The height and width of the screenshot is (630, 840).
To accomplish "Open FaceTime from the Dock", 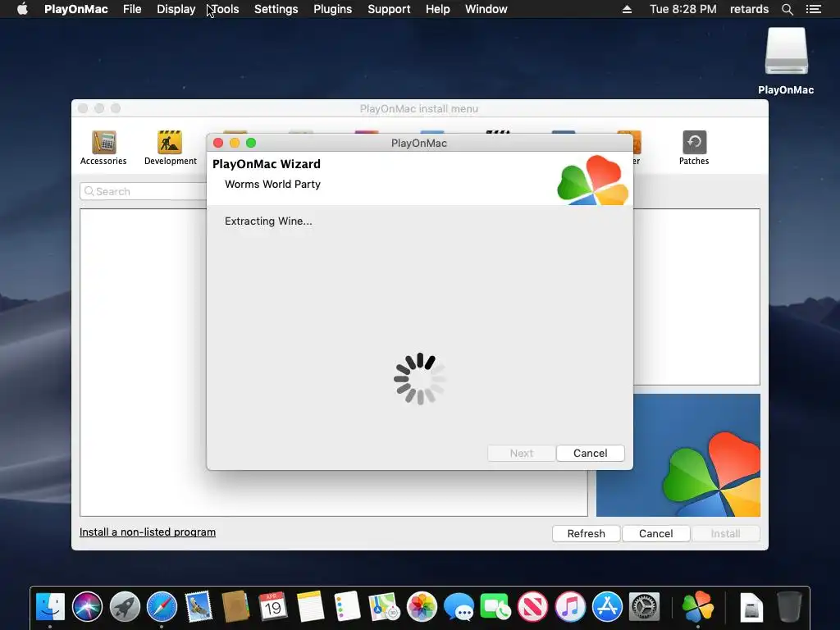I will pyautogui.click(x=495, y=607).
